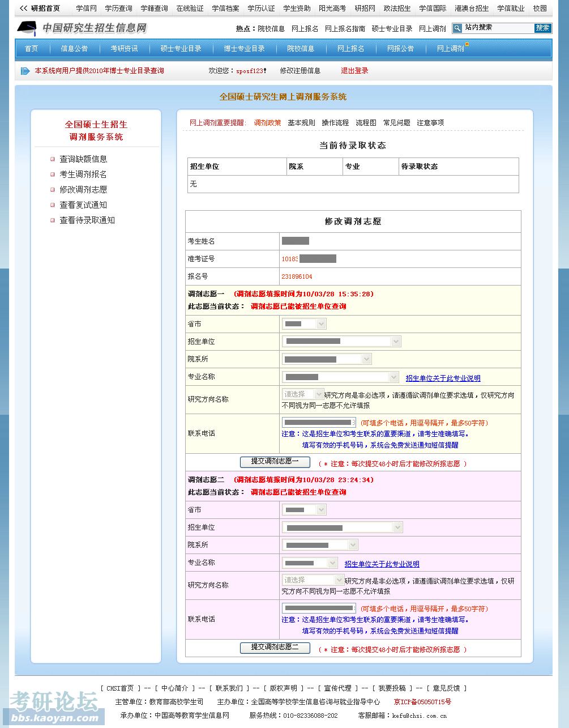Image resolution: width=569 pixels, height=728 pixels.
Task: Click the 联系电话 field in 调剂志愿二
Action: 319,608
